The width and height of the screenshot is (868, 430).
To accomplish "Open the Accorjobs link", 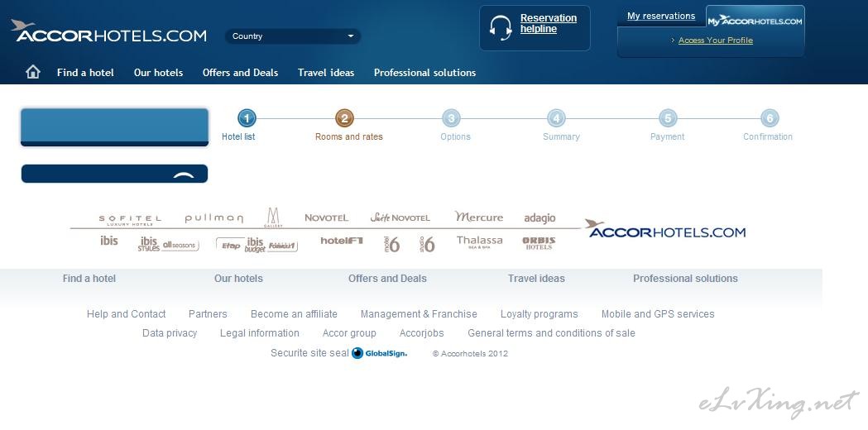I will click(422, 332).
